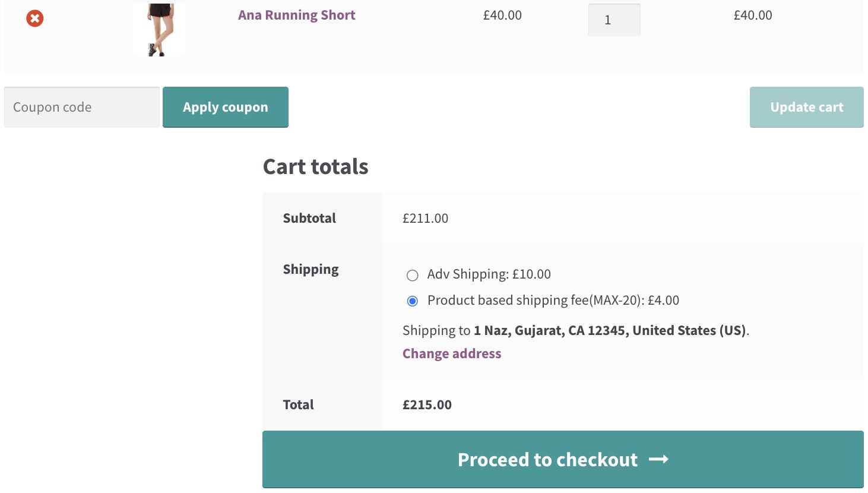The height and width of the screenshot is (493, 868).
Task: Focus the quantity field for Ana Running Short
Action: click(x=614, y=20)
